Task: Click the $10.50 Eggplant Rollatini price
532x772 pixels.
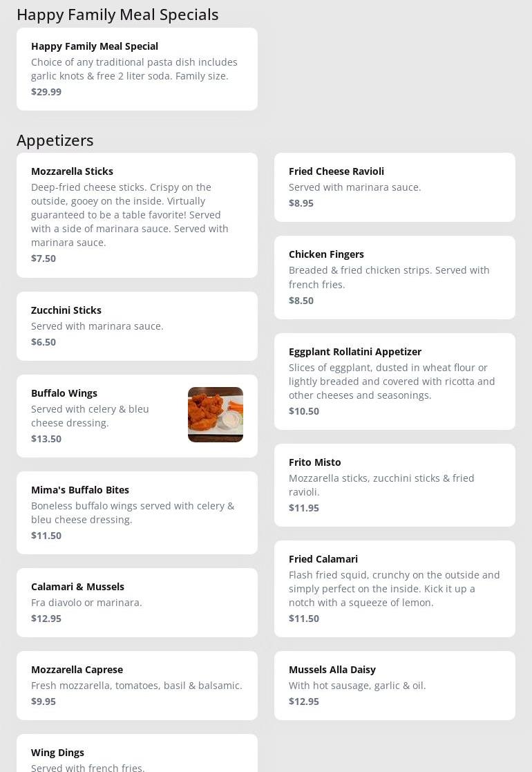Action: pos(303,411)
